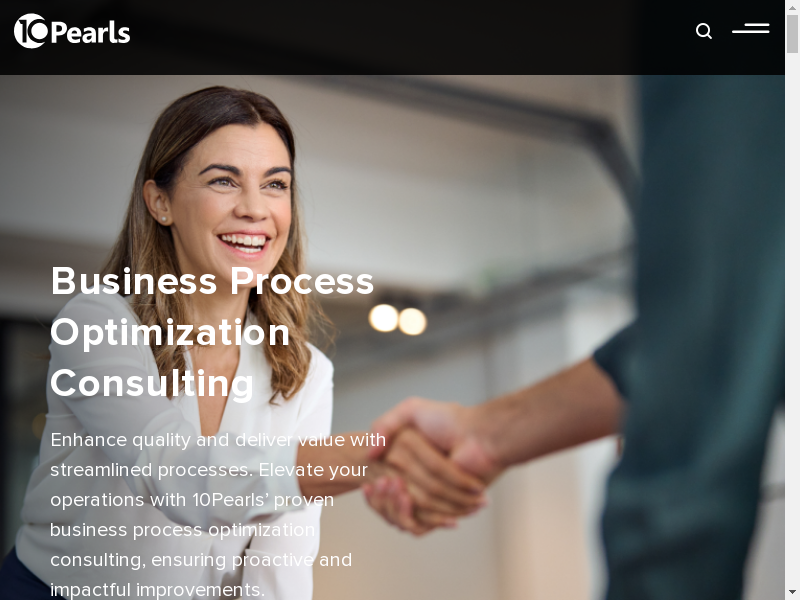Viewport: 800px width, 600px height.
Task: Click the "Pearls" wordmark in header
Action: 91,33
